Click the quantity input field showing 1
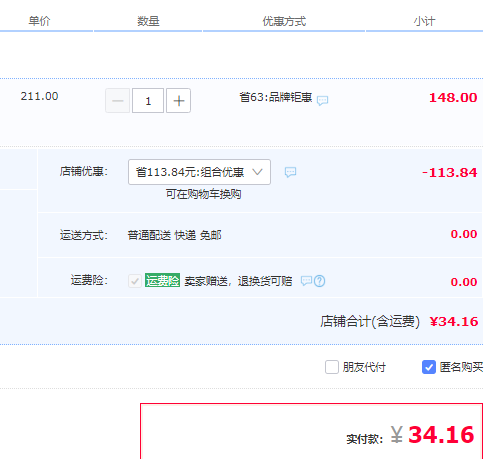The height and width of the screenshot is (459, 488). click(x=148, y=101)
